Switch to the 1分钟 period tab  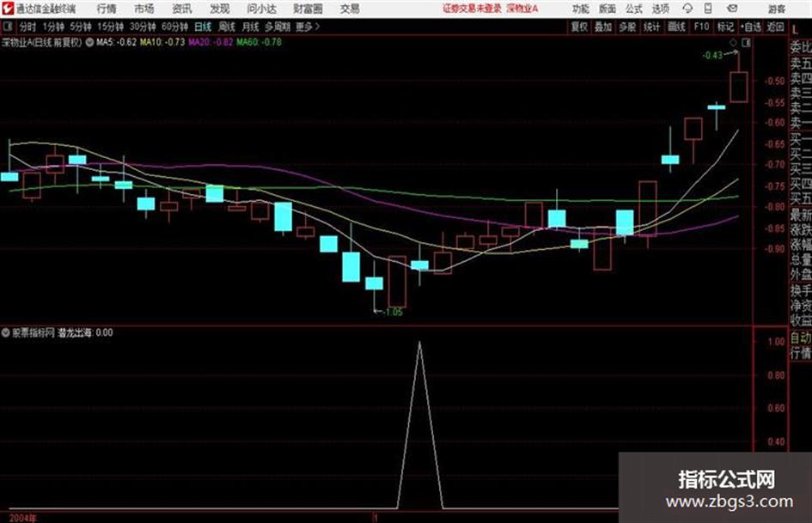pyautogui.click(x=53, y=27)
